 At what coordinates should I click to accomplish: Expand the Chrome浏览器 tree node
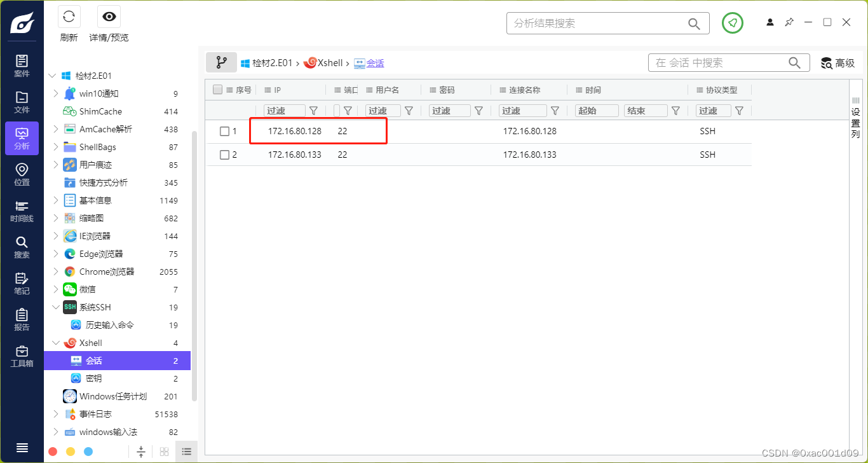56,272
